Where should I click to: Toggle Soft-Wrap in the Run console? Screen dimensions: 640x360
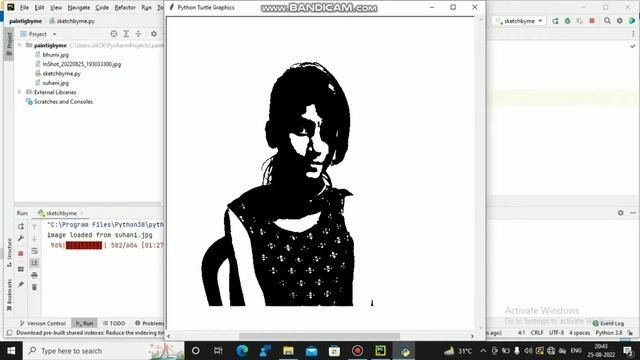[34, 251]
